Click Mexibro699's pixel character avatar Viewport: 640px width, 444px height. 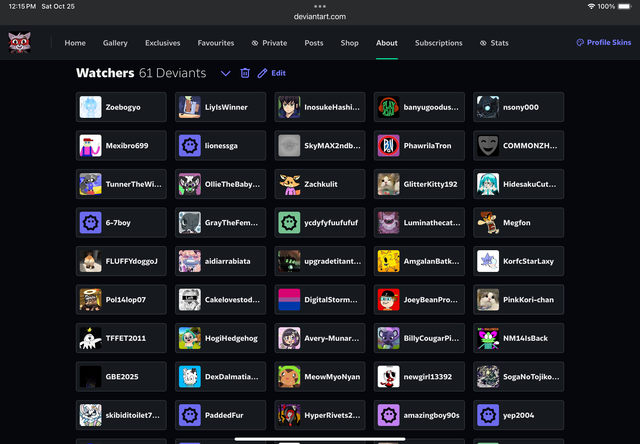point(90,146)
